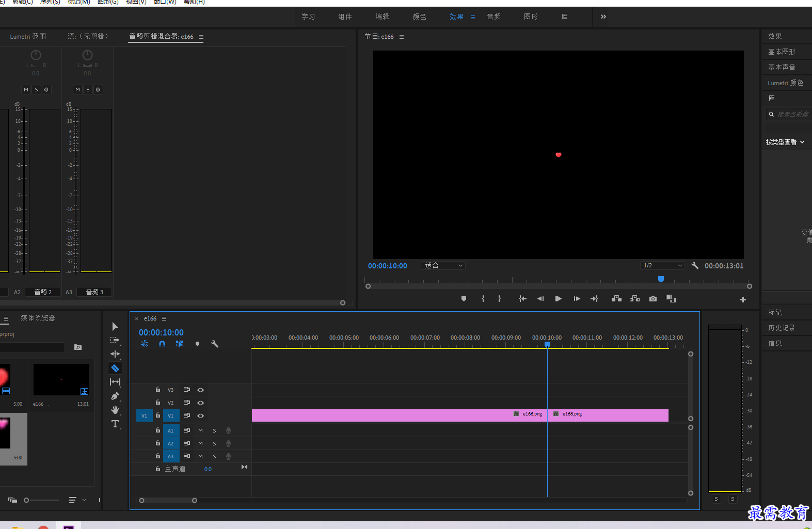Open the 按类型查看 dropdown

(785, 142)
